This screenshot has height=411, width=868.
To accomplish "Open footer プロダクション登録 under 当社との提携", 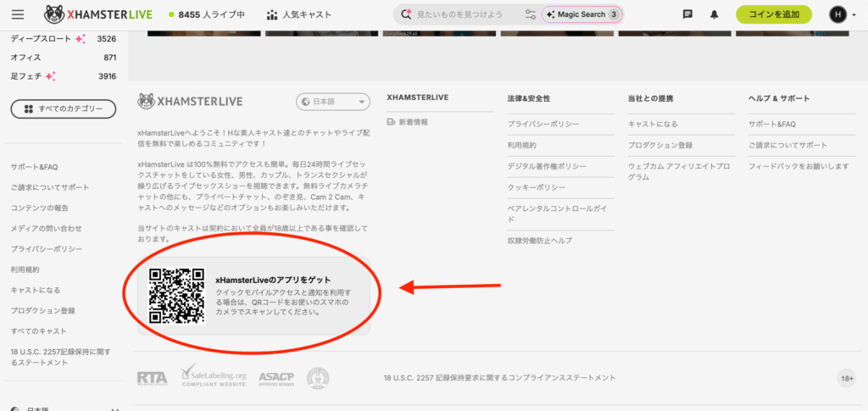I will (x=659, y=146).
